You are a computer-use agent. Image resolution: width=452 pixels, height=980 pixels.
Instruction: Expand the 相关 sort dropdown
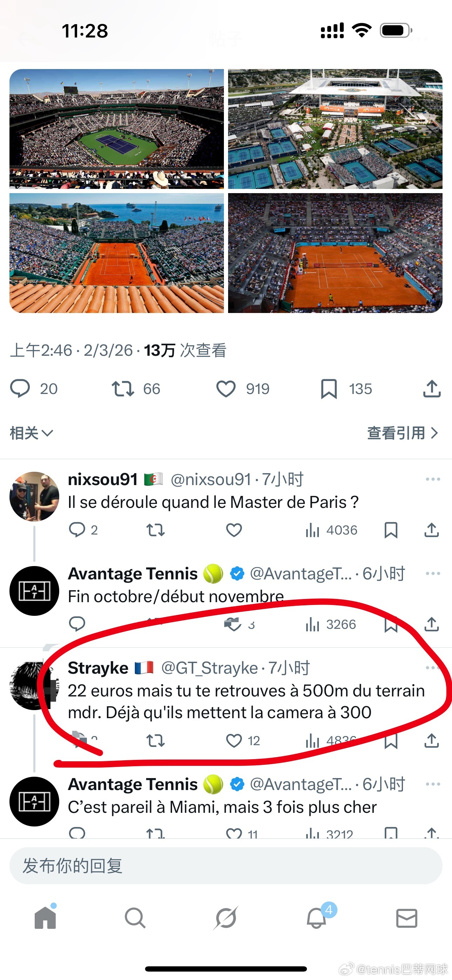point(31,433)
